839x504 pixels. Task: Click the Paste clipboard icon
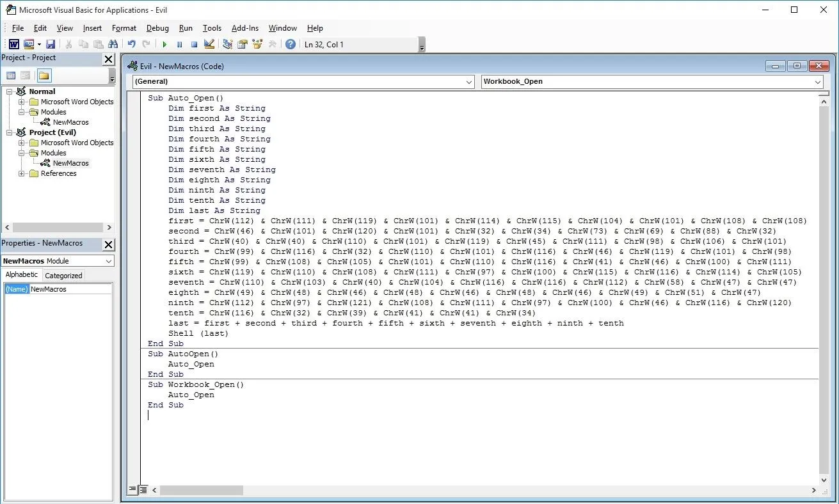tap(98, 44)
